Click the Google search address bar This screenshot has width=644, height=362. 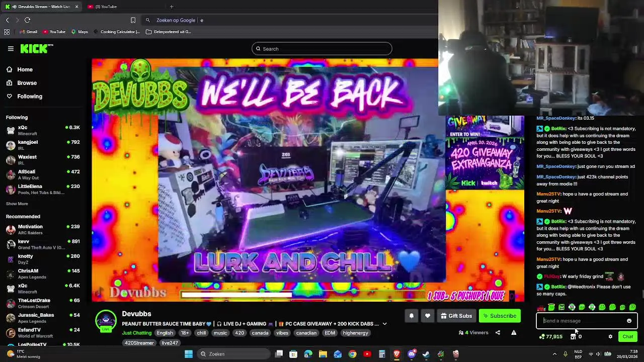(289, 20)
